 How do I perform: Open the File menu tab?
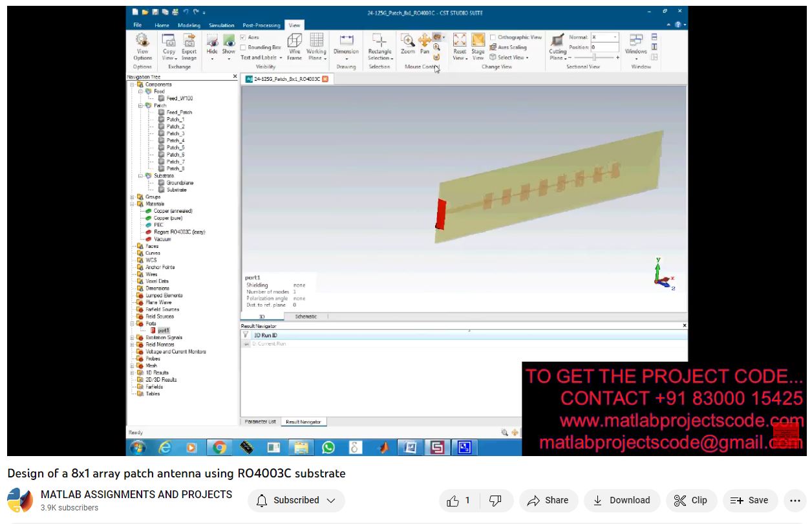coord(138,25)
